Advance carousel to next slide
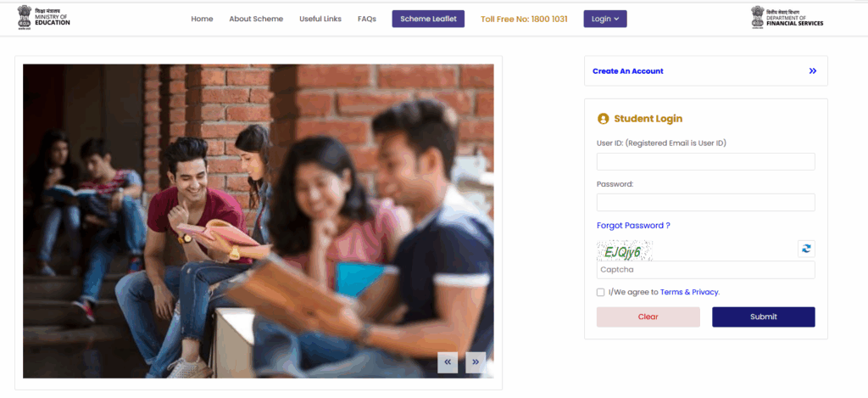The height and width of the screenshot is (398, 868). point(476,362)
